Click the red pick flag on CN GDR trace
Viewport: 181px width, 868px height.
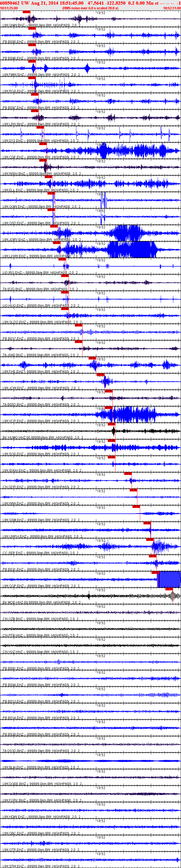[x=128, y=474]
